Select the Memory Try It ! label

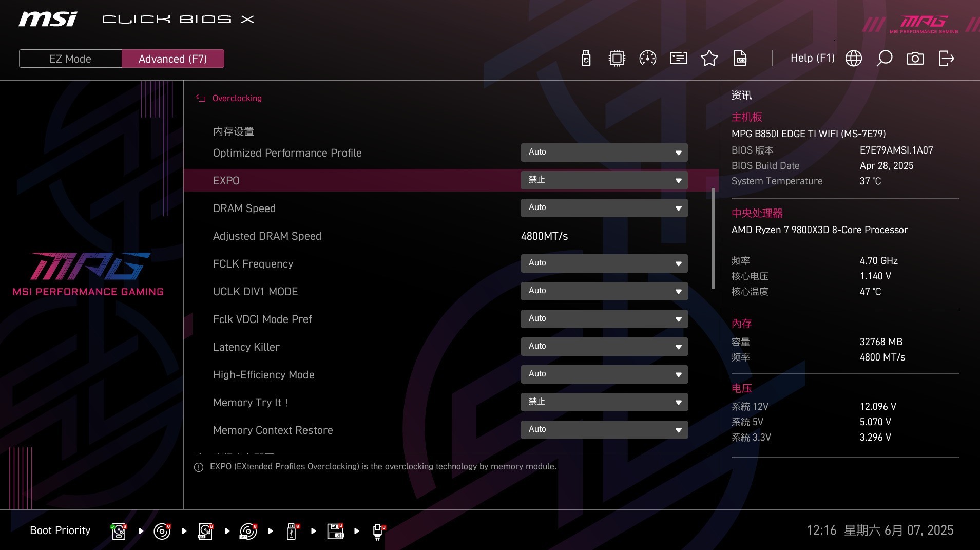(x=251, y=403)
